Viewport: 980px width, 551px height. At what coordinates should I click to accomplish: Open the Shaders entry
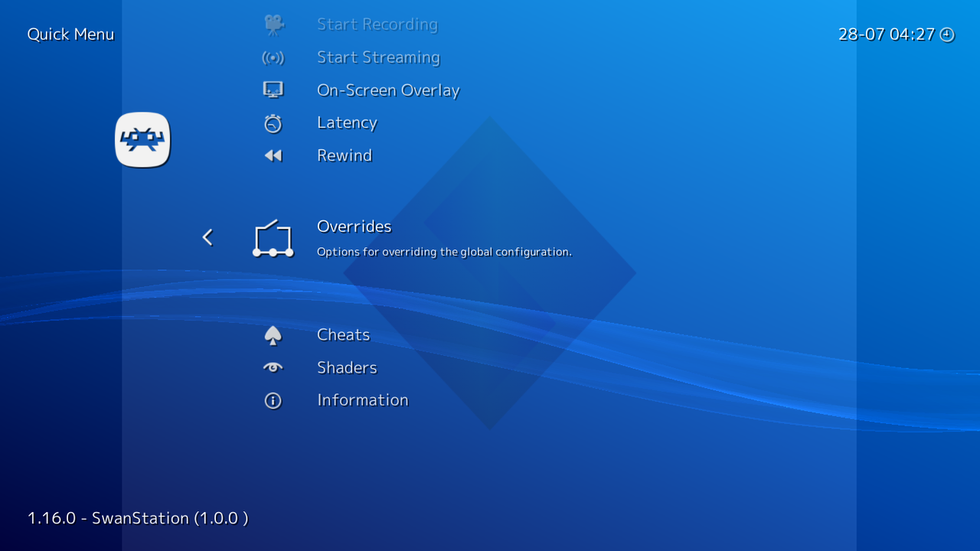tap(347, 367)
